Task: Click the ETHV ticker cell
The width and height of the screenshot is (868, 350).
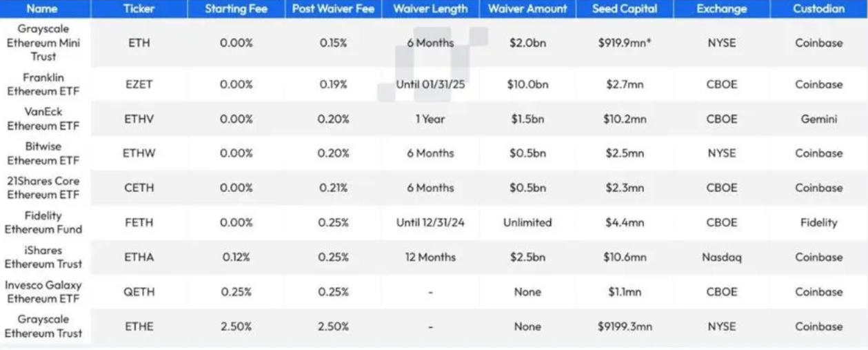Action: tap(139, 119)
